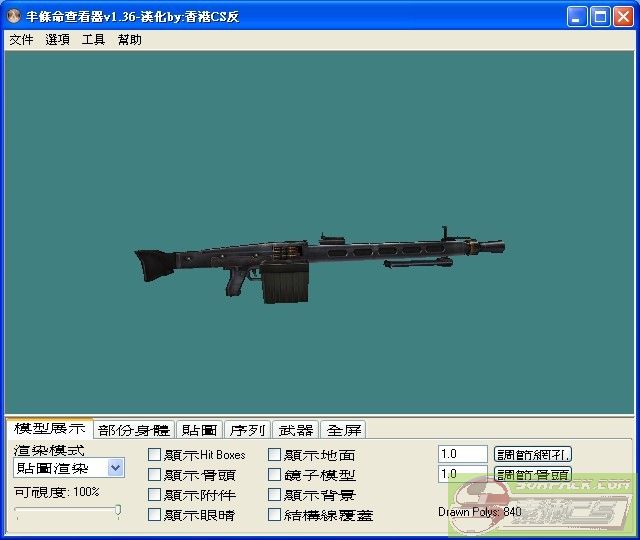
Task: Check the 鏡子模型 option
Action: click(x=274, y=475)
